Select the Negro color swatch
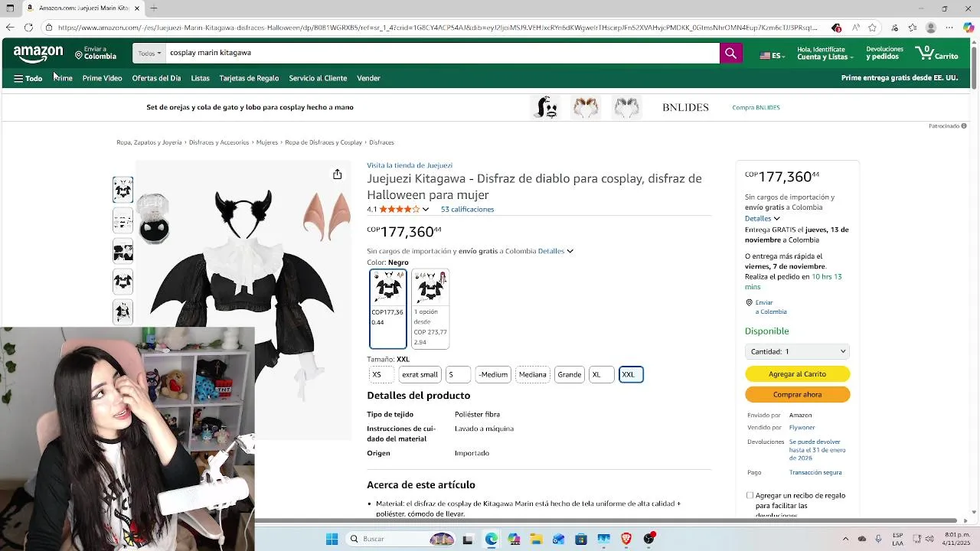980x551 pixels. [388, 308]
